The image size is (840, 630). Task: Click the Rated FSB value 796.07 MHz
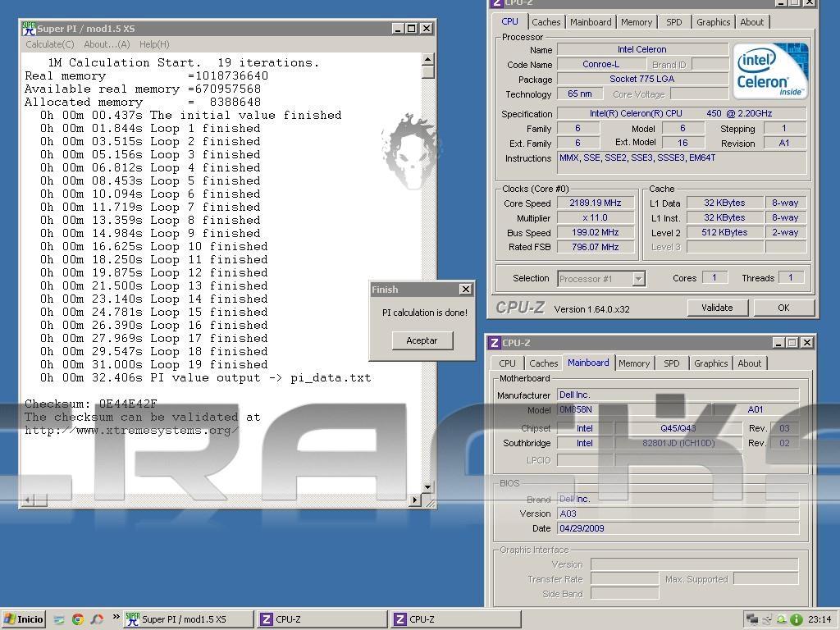click(596, 247)
